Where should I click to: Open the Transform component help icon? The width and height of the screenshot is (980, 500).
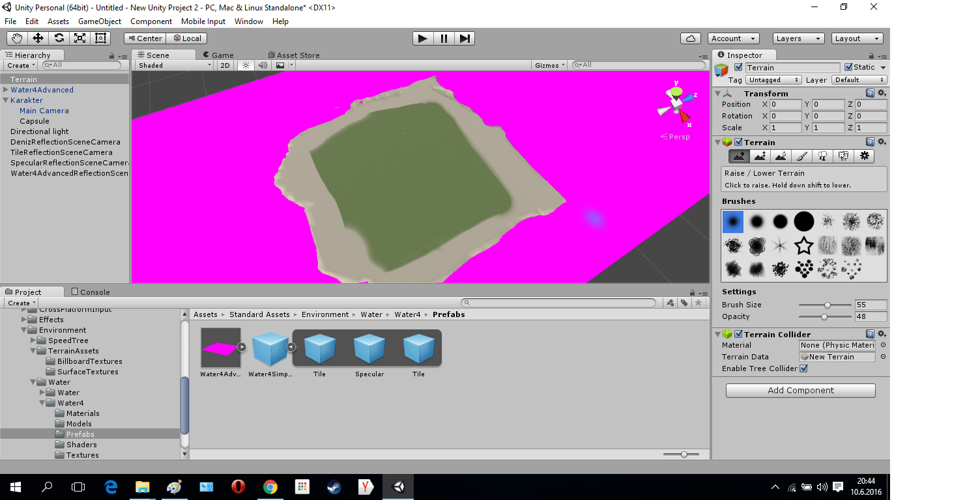[x=870, y=94]
